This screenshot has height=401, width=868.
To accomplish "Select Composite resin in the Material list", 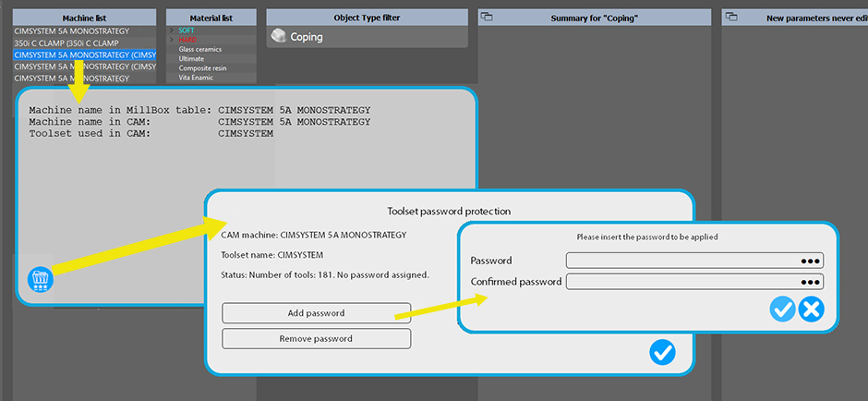I will coord(202,68).
